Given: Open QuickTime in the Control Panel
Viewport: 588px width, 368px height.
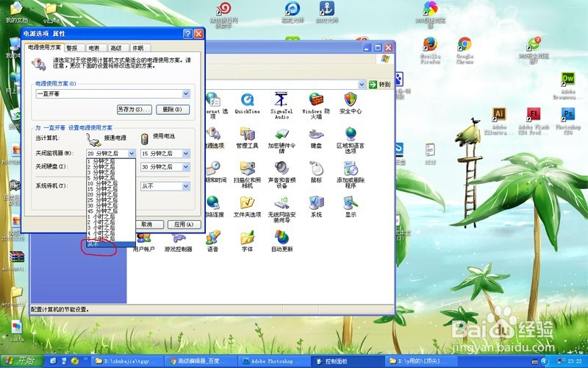Looking at the screenshot, I should pyautogui.click(x=247, y=102).
